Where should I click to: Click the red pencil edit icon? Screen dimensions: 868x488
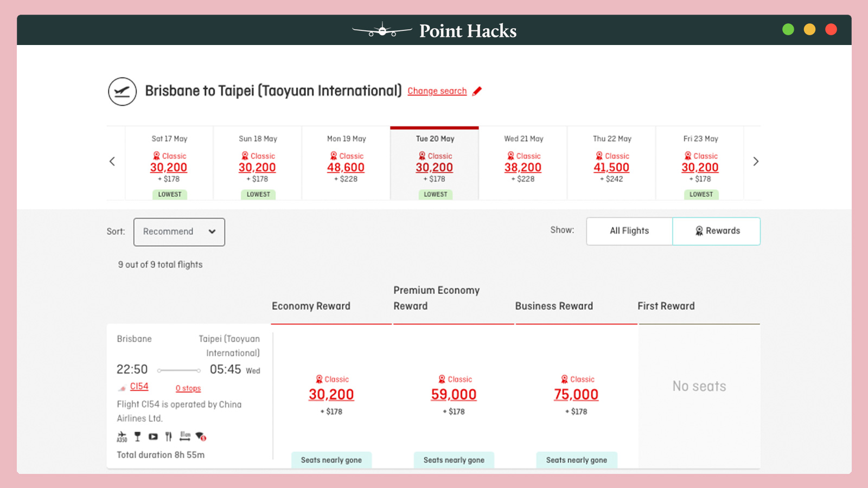coord(477,91)
